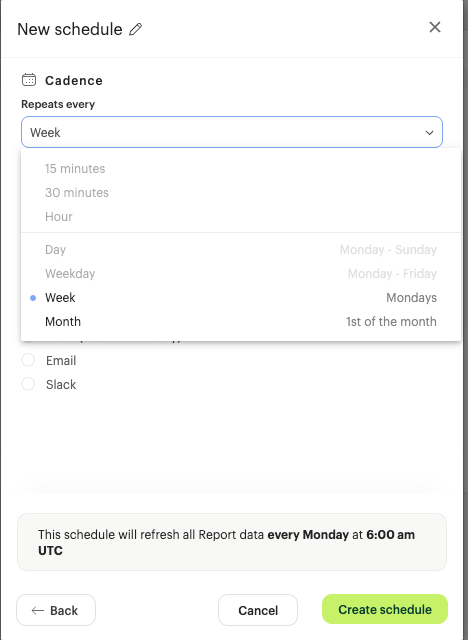Select the Weekday cadence option

(241, 273)
